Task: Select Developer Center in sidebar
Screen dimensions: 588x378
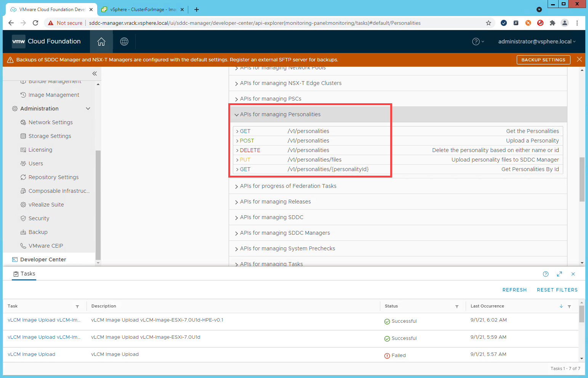Action: [x=43, y=259]
